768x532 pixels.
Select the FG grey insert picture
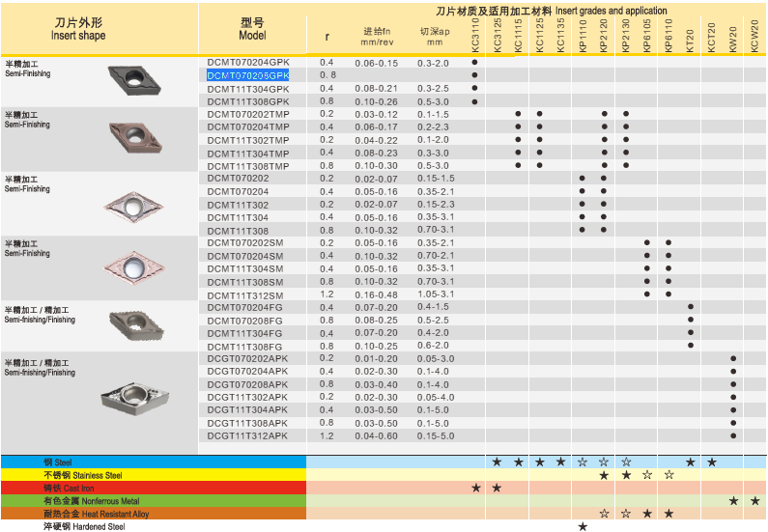click(136, 325)
